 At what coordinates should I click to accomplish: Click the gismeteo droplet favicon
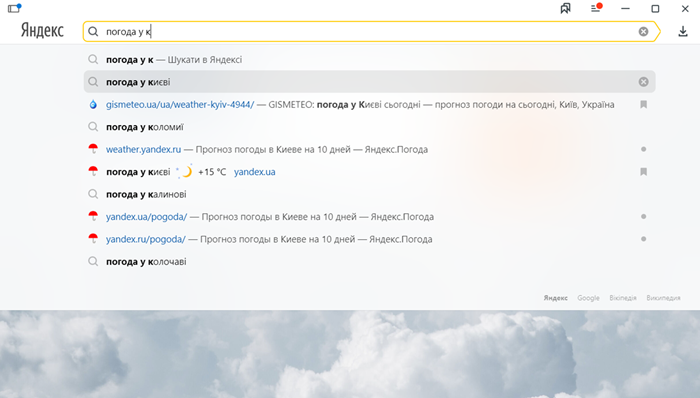click(x=93, y=104)
